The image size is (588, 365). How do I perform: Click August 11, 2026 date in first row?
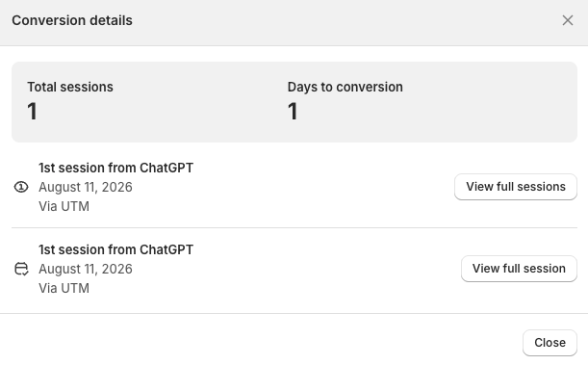point(86,187)
